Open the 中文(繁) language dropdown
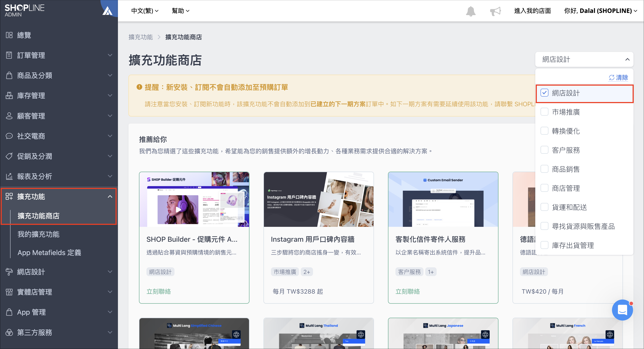This screenshot has width=644, height=349. point(145,11)
